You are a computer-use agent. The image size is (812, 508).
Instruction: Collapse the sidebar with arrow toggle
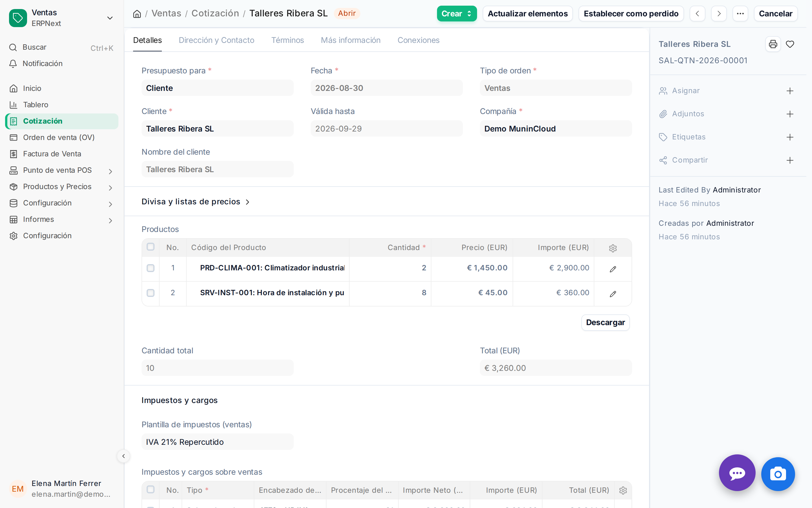pyautogui.click(x=123, y=456)
